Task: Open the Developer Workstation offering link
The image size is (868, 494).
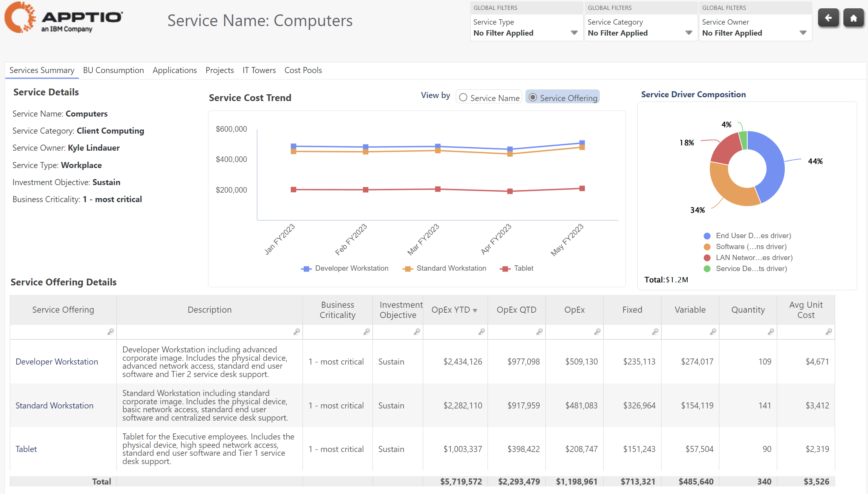Action: [x=57, y=362]
